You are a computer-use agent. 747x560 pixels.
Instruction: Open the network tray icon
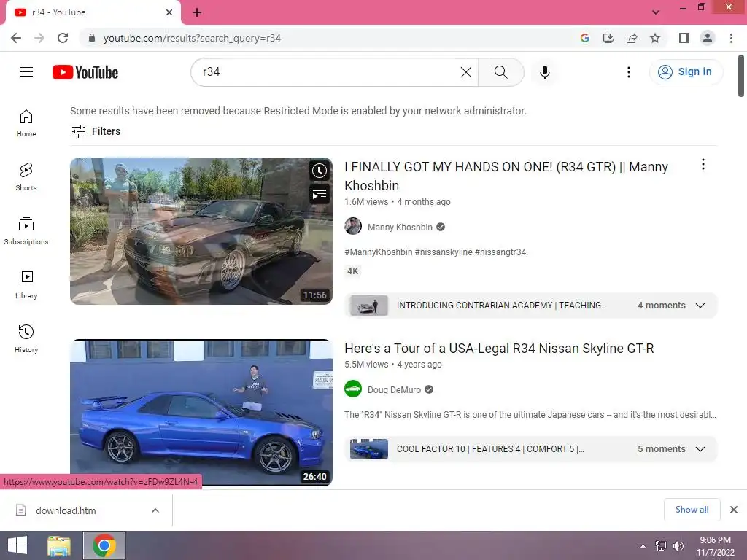(661, 546)
